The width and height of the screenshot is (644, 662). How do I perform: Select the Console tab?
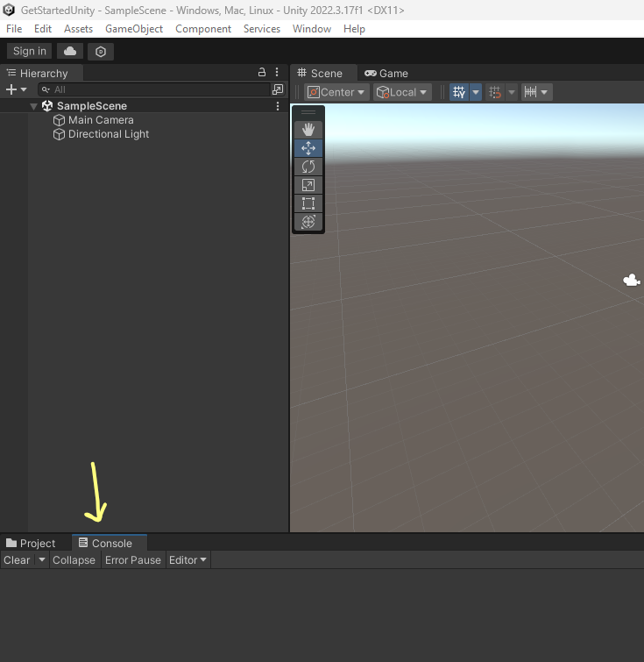tap(110, 543)
